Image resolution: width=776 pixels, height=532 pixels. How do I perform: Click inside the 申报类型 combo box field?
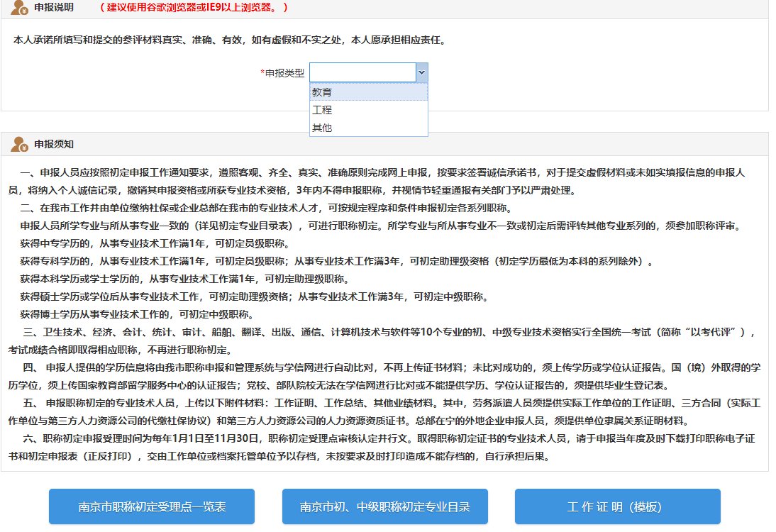pos(362,72)
